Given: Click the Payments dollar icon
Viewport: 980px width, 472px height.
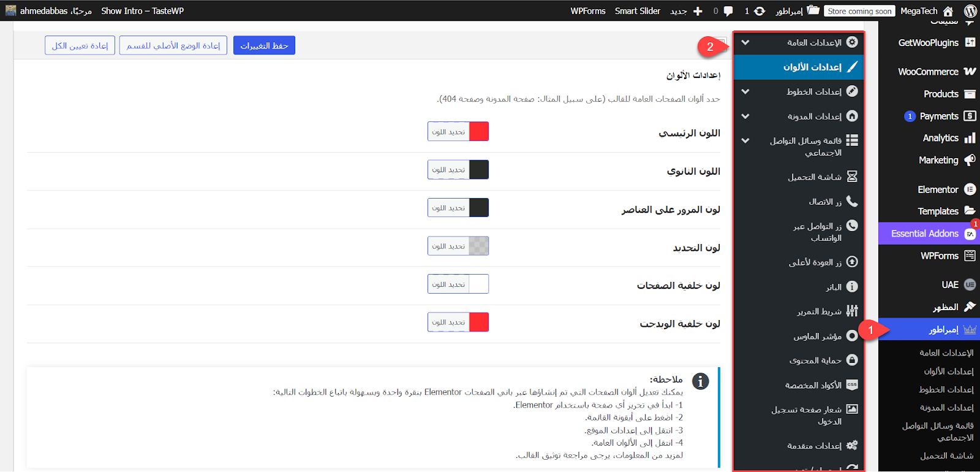Looking at the screenshot, I should (x=970, y=116).
